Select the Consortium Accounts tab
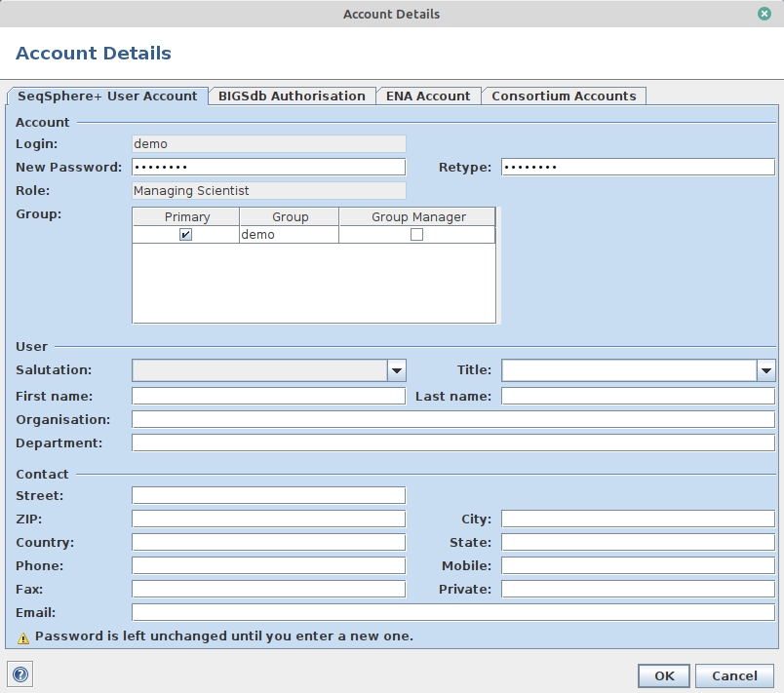This screenshot has width=784, height=693. pyautogui.click(x=564, y=96)
